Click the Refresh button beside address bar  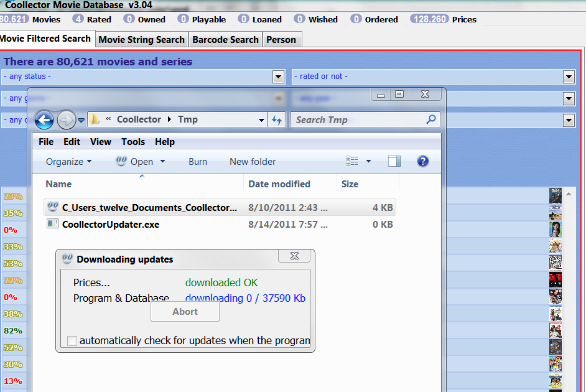click(277, 120)
